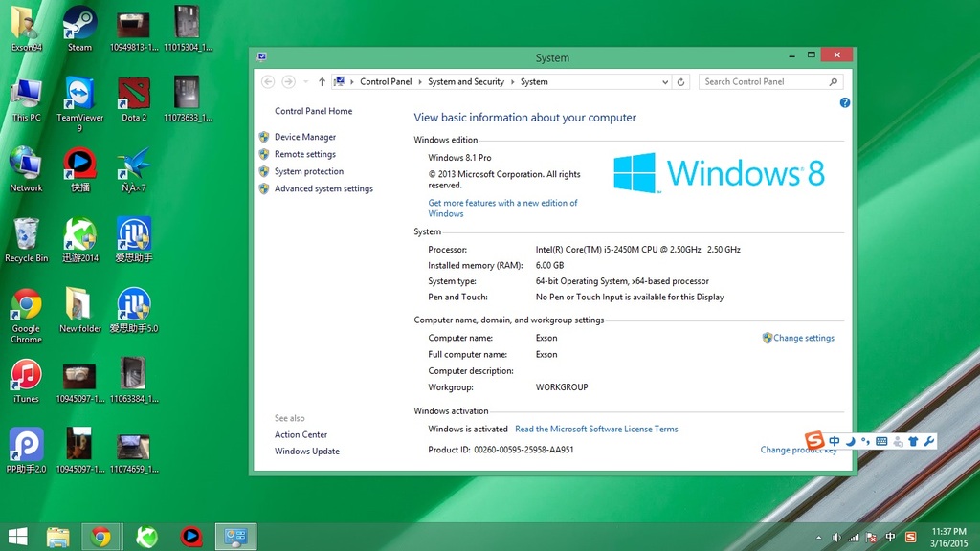Open the 快播 desktop shortcut
The width and height of the screenshot is (980, 551).
80,169
